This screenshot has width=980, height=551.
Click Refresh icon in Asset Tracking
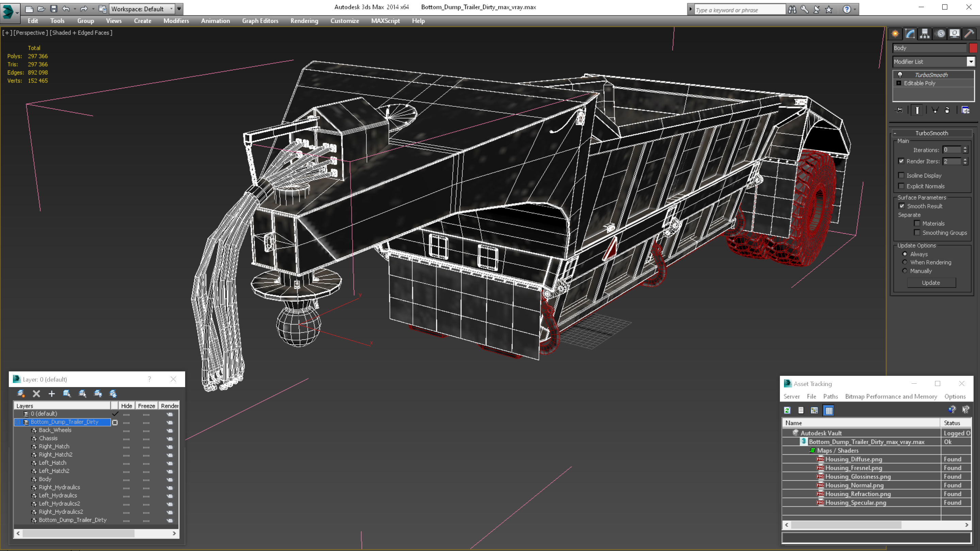click(787, 410)
